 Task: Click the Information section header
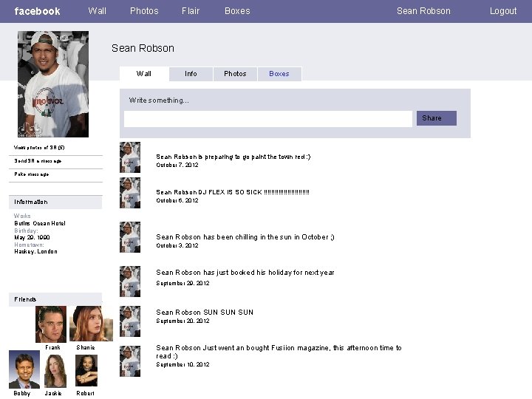click(55, 202)
